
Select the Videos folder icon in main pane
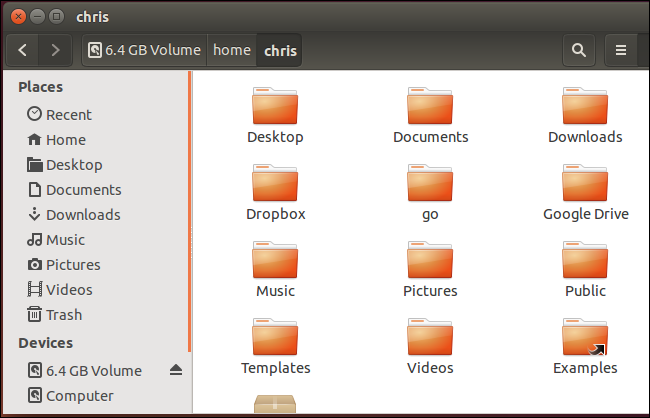click(x=430, y=337)
